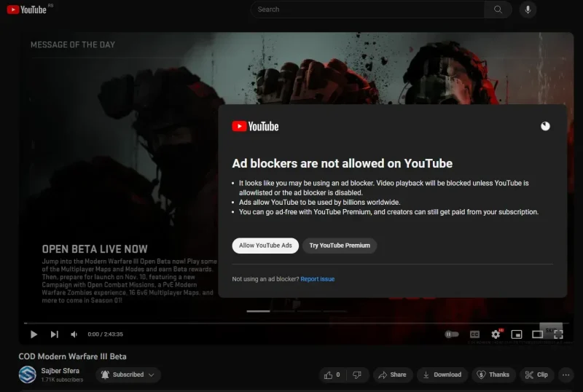Send Thanks to the creator
Viewport: 583px width, 392px height.
(493, 375)
